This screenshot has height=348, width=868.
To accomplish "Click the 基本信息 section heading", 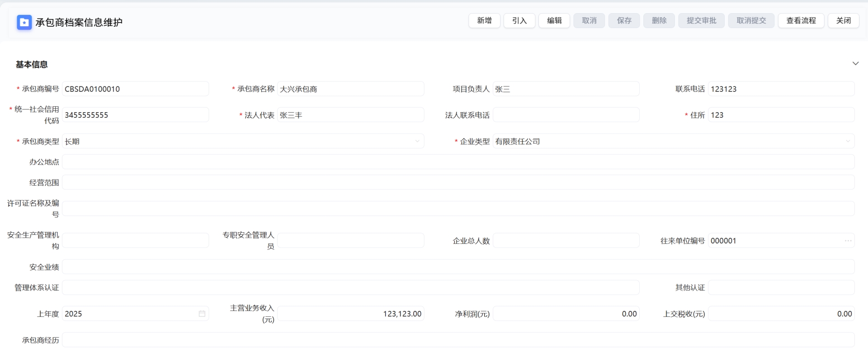I will tap(32, 64).
